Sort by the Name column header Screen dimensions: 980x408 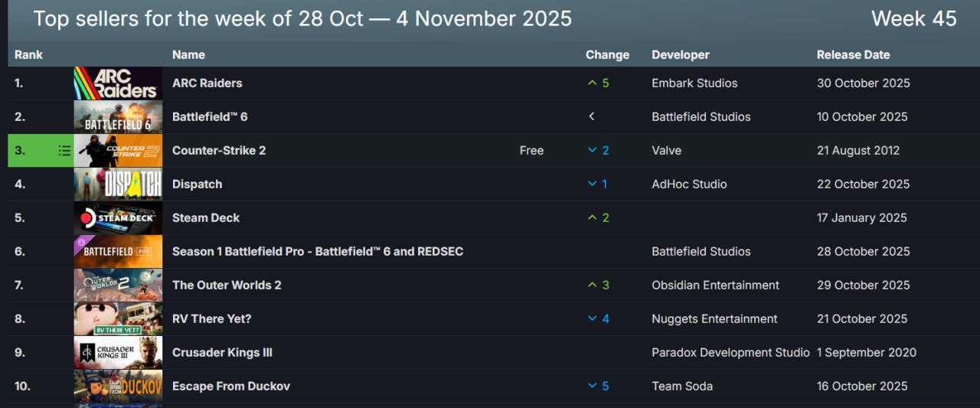coord(188,55)
